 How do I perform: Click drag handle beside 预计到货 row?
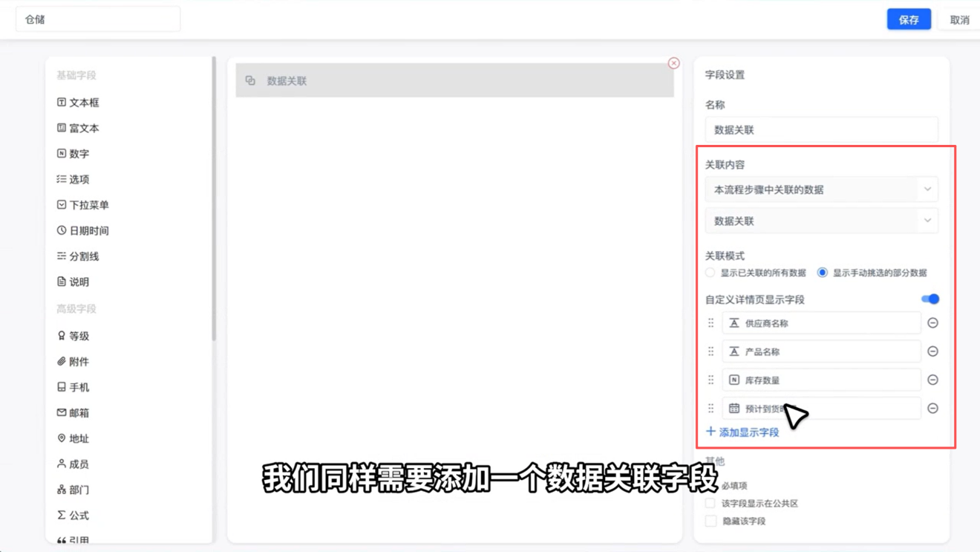[710, 409]
